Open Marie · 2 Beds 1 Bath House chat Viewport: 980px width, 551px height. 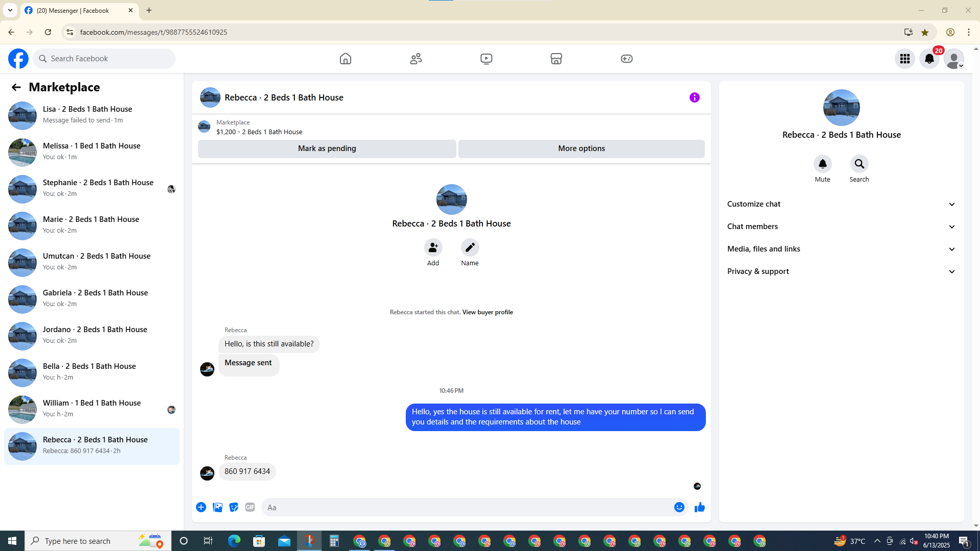click(x=92, y=225)
